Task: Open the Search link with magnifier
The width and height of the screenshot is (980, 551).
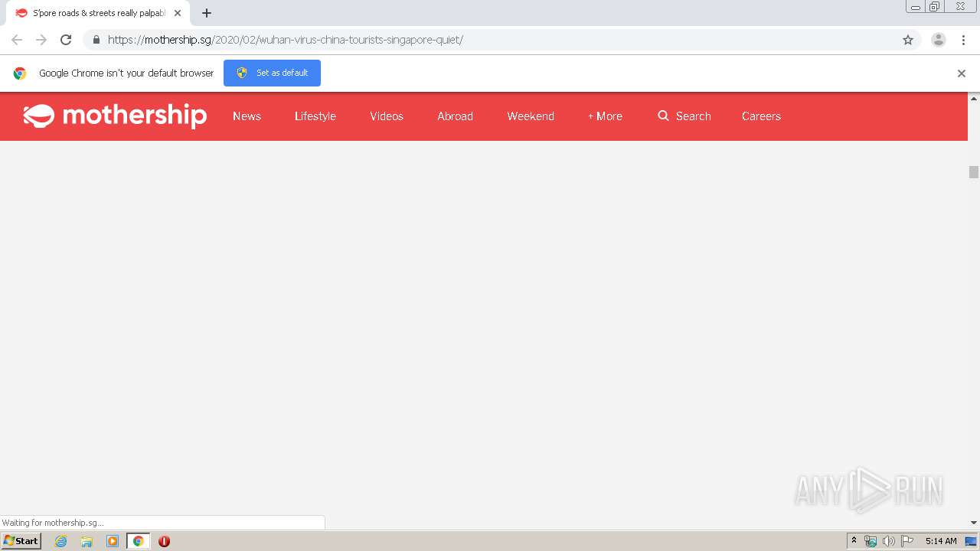Action: [x=684, y=116]
